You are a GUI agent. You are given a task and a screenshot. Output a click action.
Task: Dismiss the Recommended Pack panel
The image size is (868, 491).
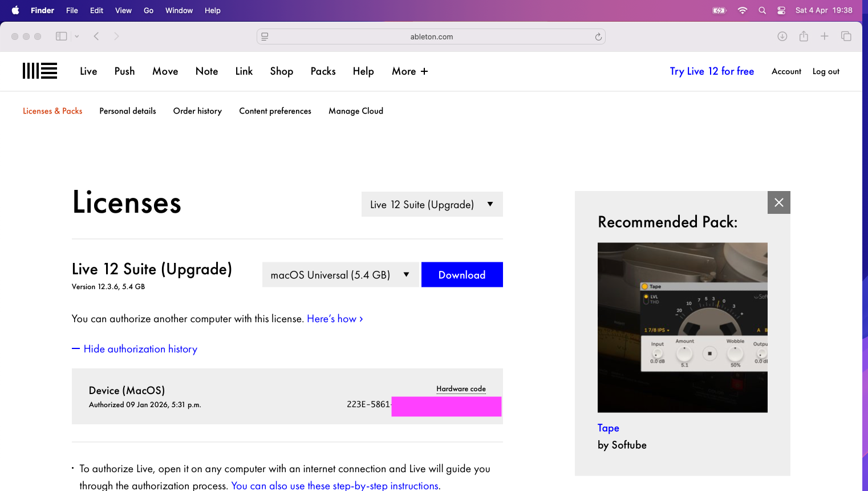pyautogui.click(x=778, y=202)
